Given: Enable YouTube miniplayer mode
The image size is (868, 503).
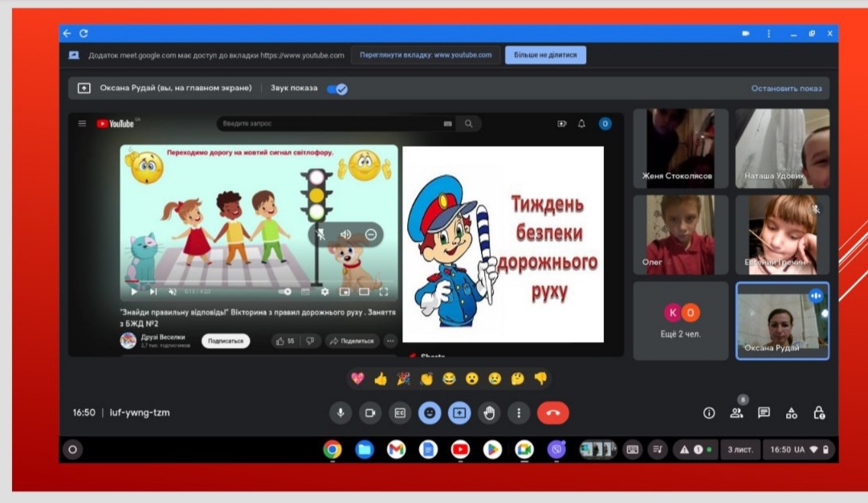Looking at the screenshot, I should tap(344, 292).
